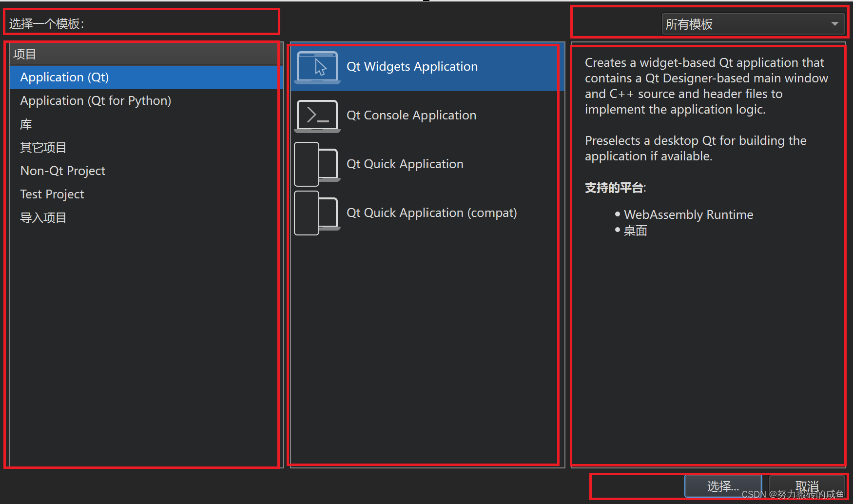
Task: Click the WebAssembly Runtime platform entry
Action: tap(688, 215)
